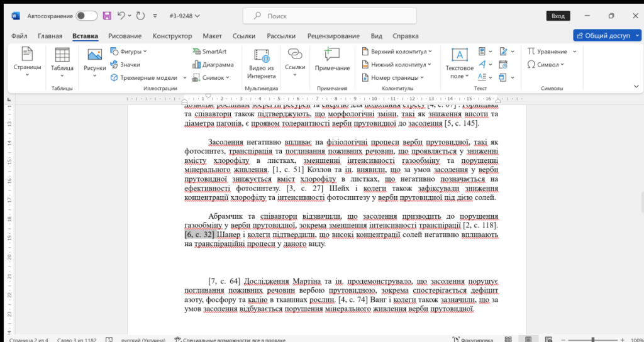Expand the Фигуры shapes dropdown

tap(128, 52)
